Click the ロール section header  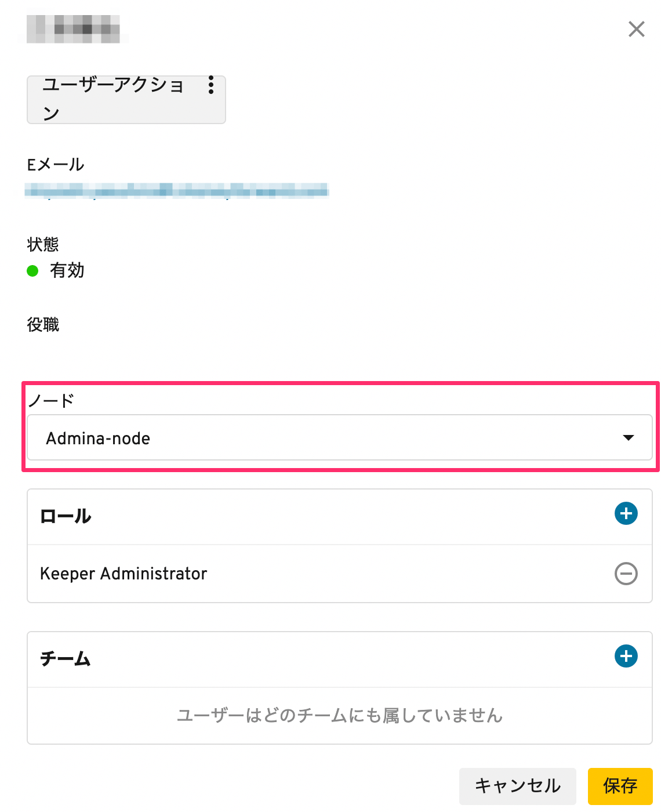tap(66, 516)
